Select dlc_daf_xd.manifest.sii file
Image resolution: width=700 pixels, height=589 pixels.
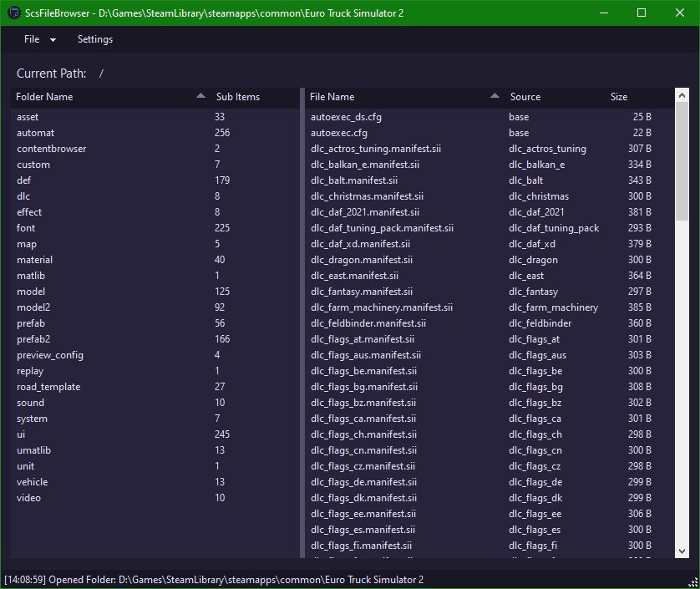point(490,244)
